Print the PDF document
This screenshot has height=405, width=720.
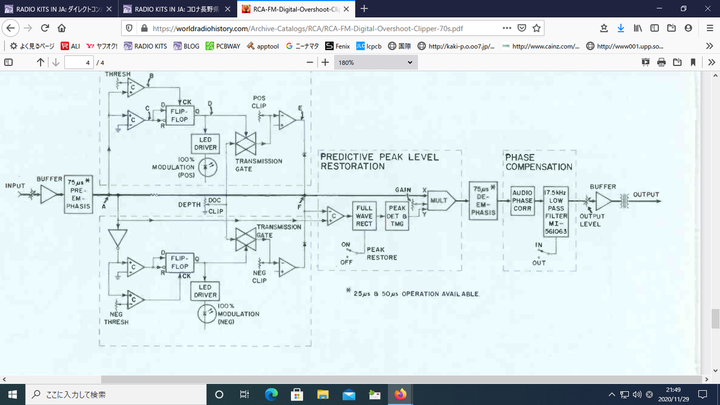(661, 62)
